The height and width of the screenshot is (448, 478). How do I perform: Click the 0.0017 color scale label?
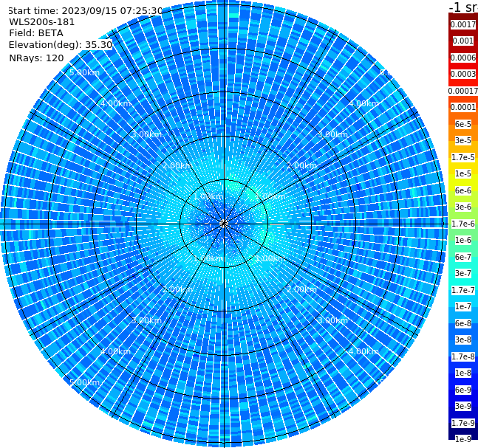tap(463, 24)
